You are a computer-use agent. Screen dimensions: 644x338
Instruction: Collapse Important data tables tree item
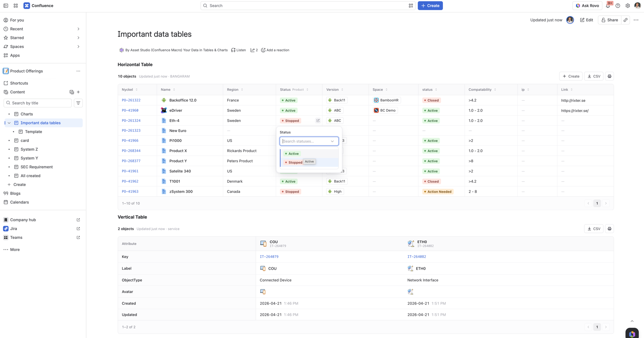[x=9, y=123]
